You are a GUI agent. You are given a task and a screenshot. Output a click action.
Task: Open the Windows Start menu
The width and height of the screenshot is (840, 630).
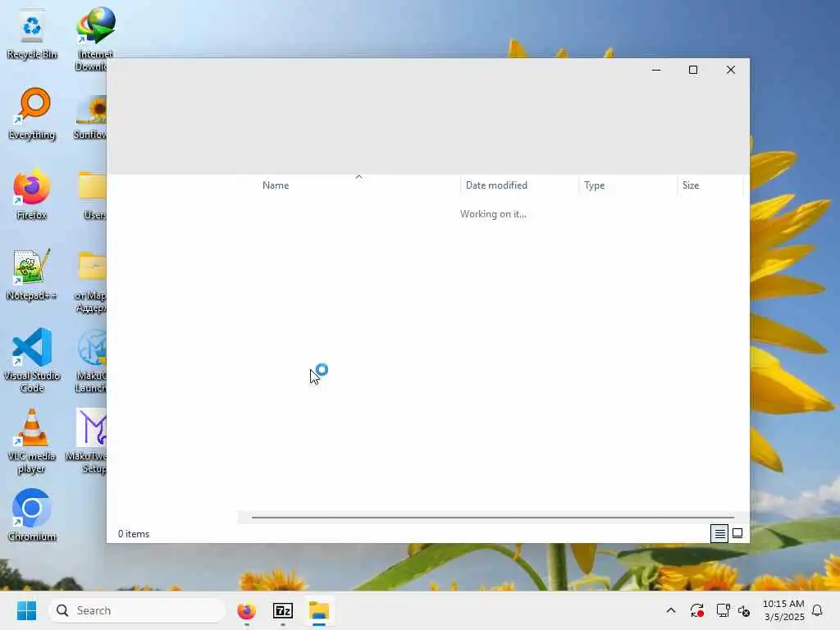point(26,610)
